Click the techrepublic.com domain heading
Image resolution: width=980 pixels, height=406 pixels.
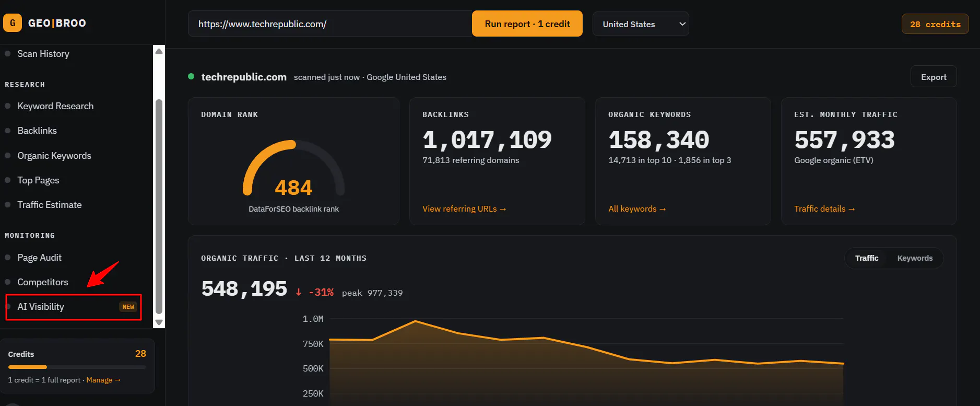pyautogui.click(x=244, y=77)
